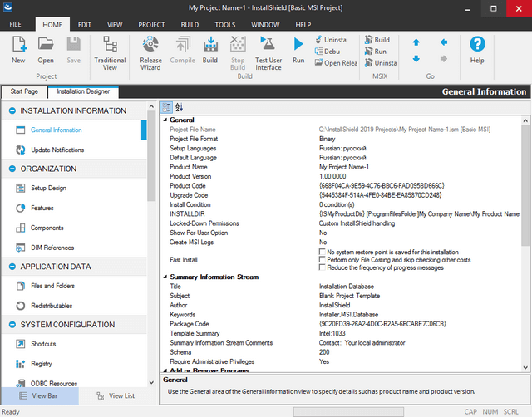This screenshot has width=532, height=417.
Task: Tick 'Reduce the frequency of progress messages'
Action: pyautogui.click(x=323, y=268)
